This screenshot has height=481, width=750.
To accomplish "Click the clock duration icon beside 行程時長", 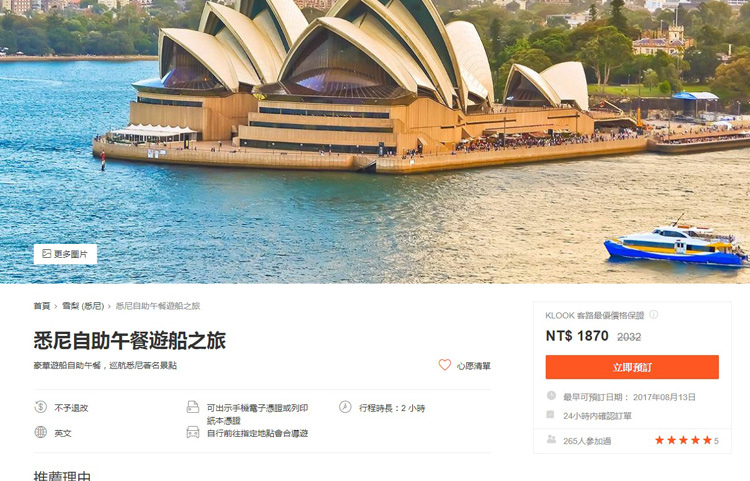I will [x=345, y=407].
